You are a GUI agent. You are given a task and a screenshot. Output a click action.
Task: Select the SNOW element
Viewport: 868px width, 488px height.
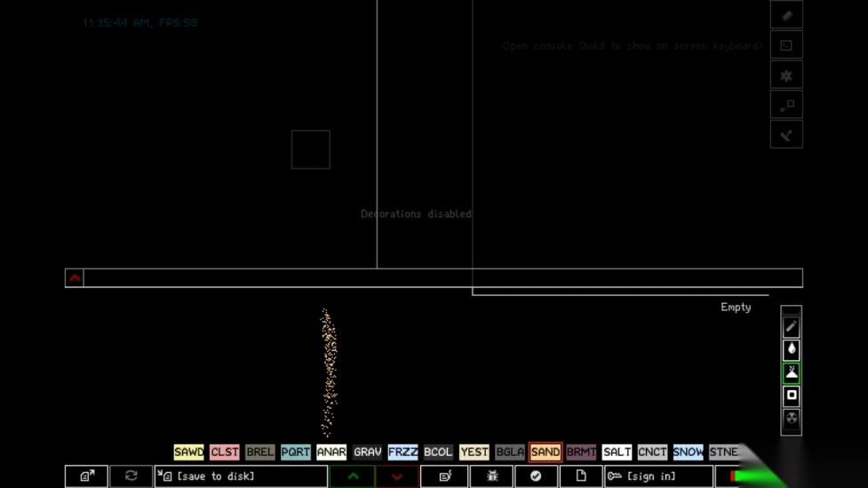(x=688, y=452)
